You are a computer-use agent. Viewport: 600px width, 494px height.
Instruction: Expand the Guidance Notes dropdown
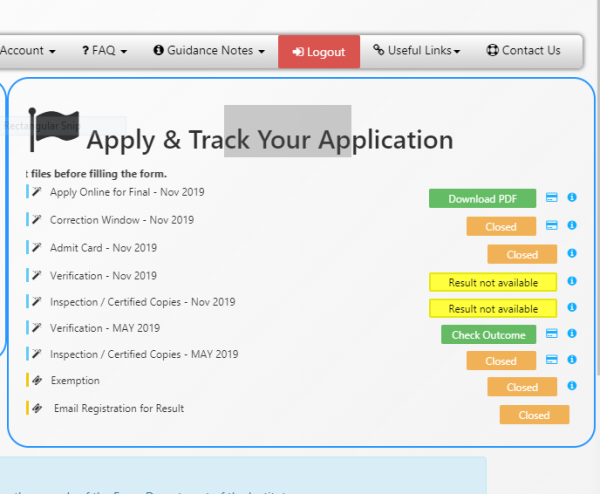(x=209, y=51)
